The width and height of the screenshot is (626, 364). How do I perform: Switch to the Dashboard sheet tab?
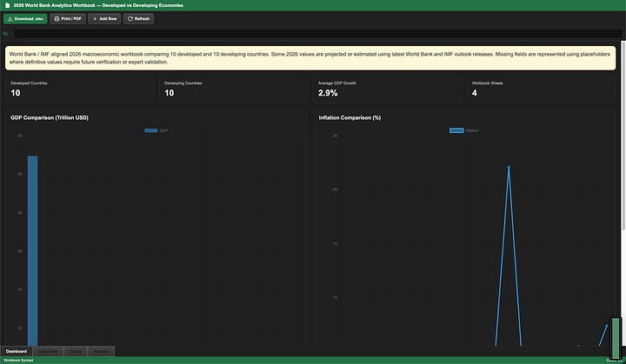(x=17, y=351)
